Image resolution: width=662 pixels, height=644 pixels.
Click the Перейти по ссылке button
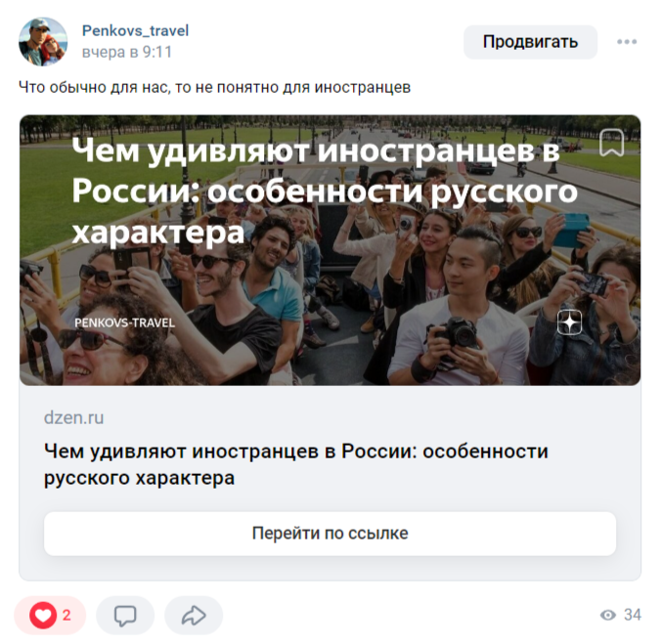click(331, 534)
